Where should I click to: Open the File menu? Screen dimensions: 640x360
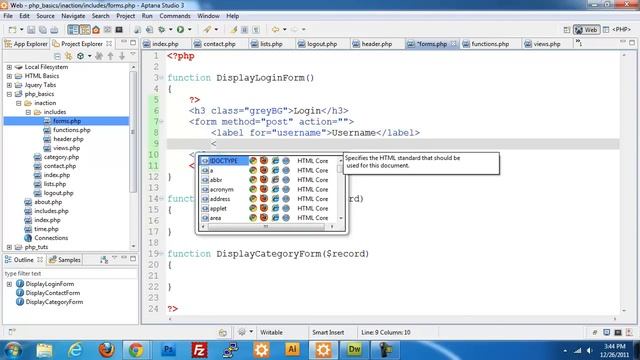[8, 16]
